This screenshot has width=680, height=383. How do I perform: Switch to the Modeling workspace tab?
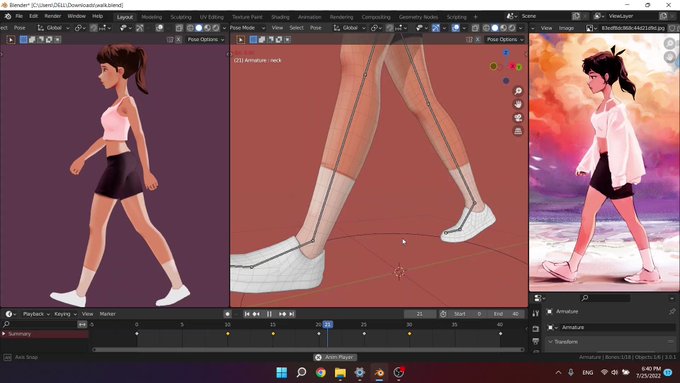tap(151, 17)
